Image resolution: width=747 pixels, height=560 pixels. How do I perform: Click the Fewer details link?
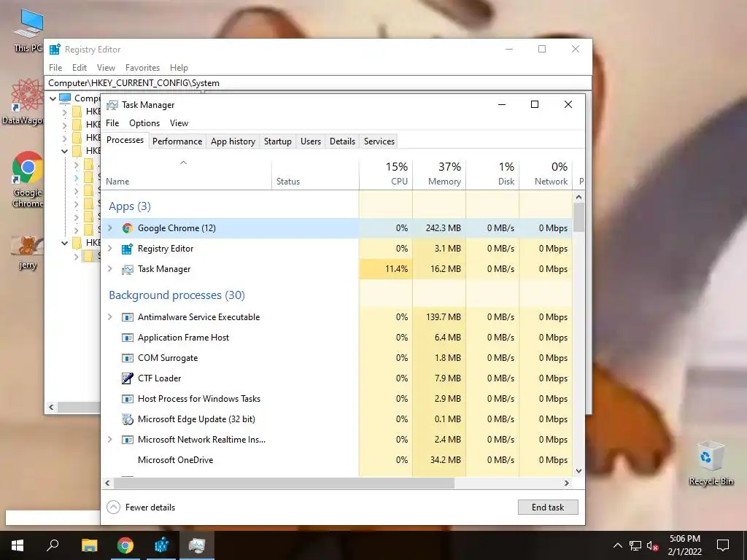click(150, 507)
